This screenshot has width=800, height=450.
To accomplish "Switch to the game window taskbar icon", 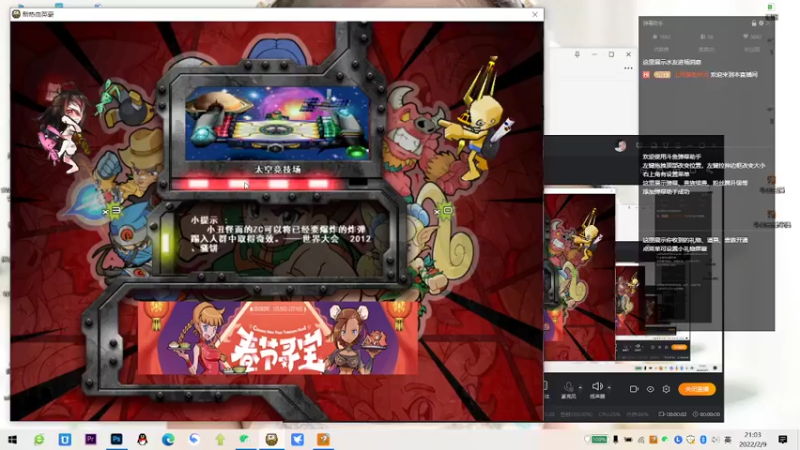I will [271, 439].
